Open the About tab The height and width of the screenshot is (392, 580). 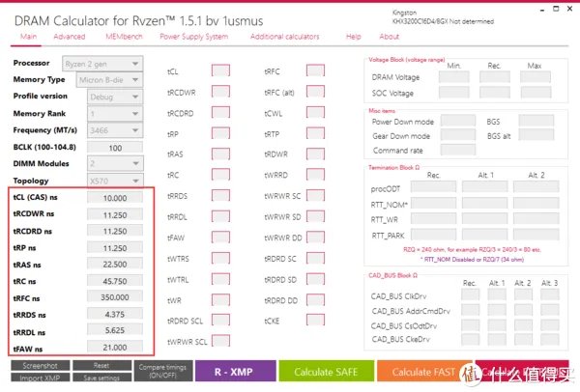click(x=389, y=37)
